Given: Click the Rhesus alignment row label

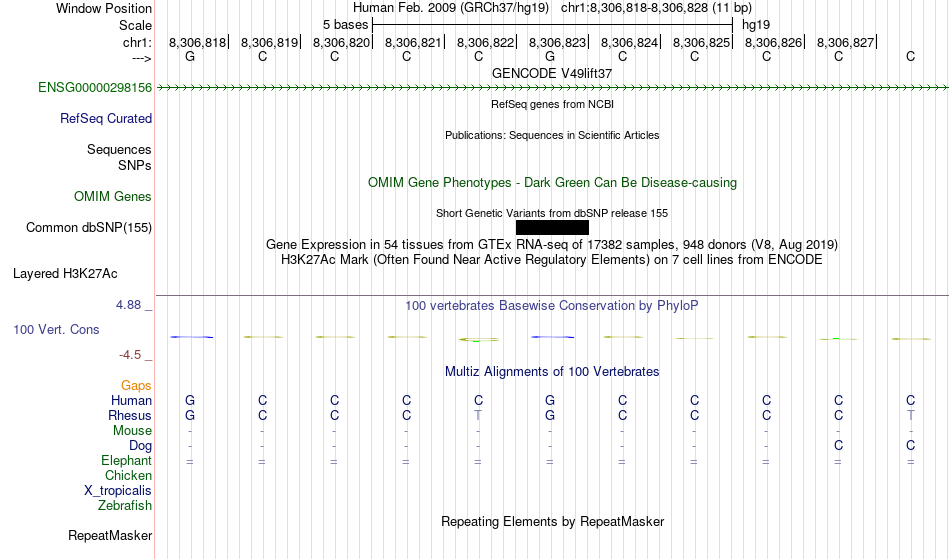Looking at the screenshot, I should 130,415.
